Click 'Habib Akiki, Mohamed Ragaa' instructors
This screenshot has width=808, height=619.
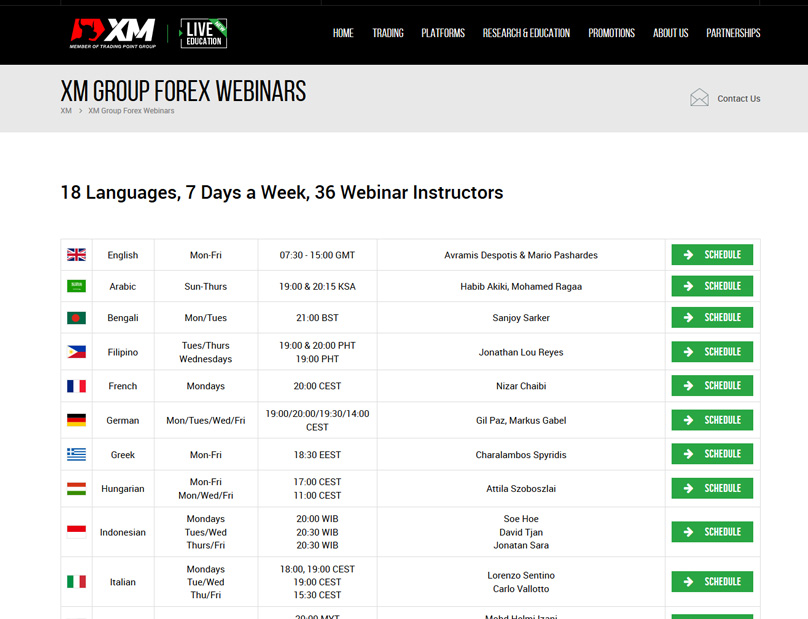point(521,287)
